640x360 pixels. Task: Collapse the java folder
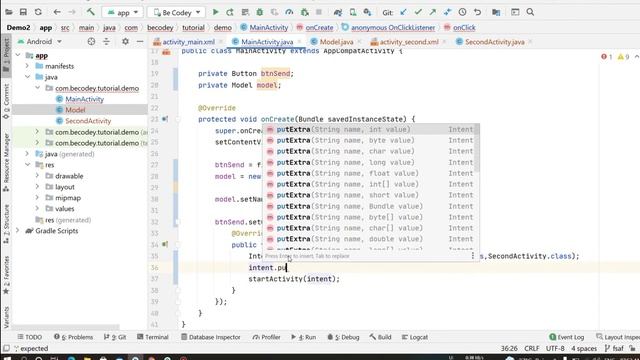[x=27, y=77]
